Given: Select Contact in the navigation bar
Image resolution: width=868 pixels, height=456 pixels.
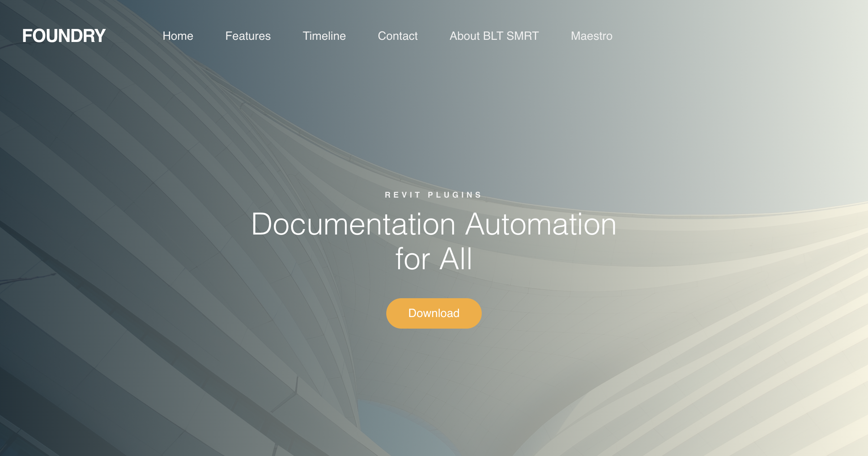Looking at the screenshot, I should pos(397,36).
